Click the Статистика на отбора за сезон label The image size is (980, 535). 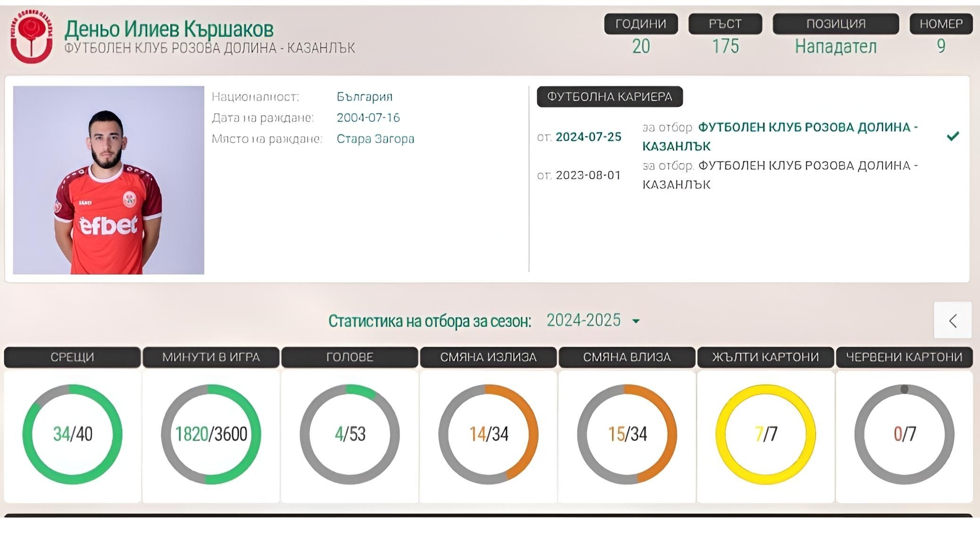[x=430, y=321]
